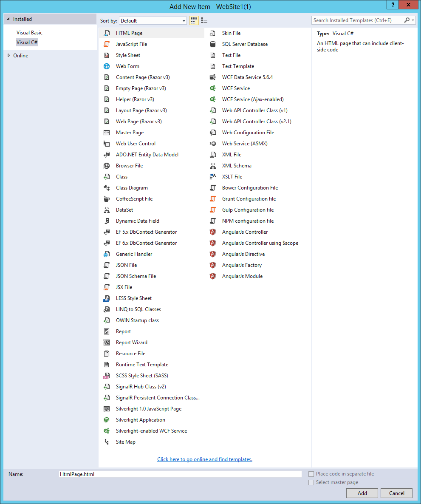The width and height of the screenshot is (421, 504).
Task: Enable Select master page checkbox
Action: tap(311, 482)
